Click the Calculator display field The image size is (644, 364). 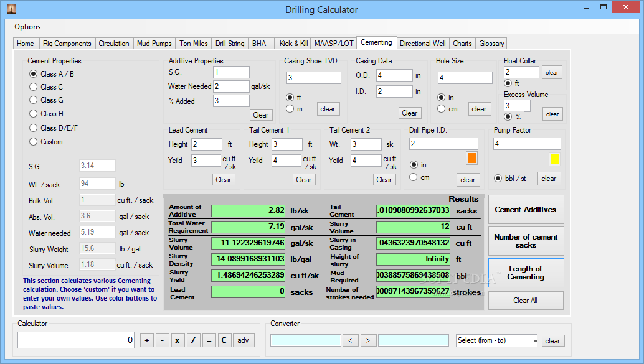point(76,340)
